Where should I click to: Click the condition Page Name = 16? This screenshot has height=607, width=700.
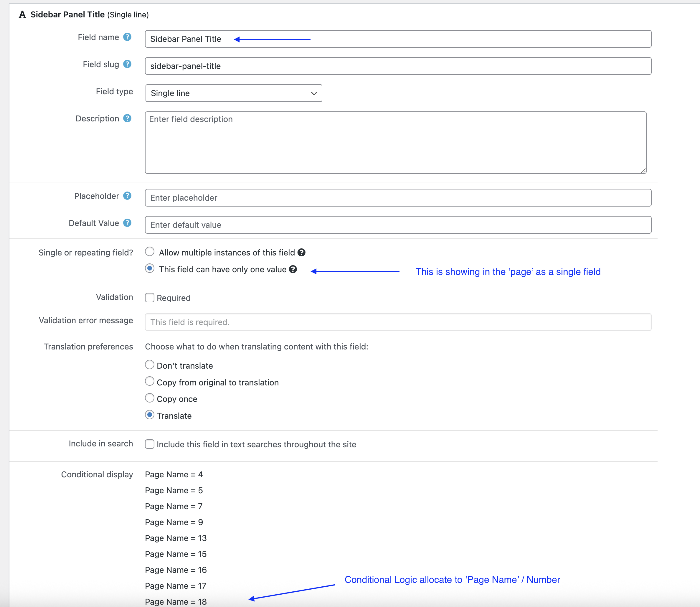(176, 570)
